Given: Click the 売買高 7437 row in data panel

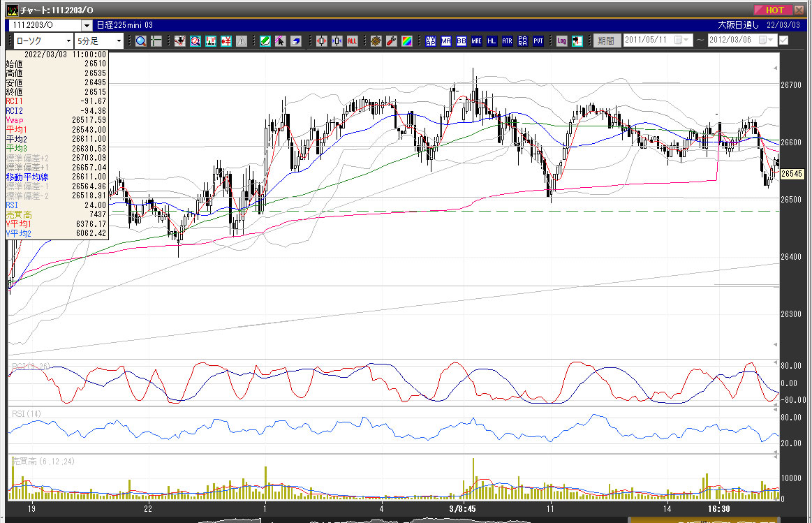Looking at the screenshot, I should [56, 214].
